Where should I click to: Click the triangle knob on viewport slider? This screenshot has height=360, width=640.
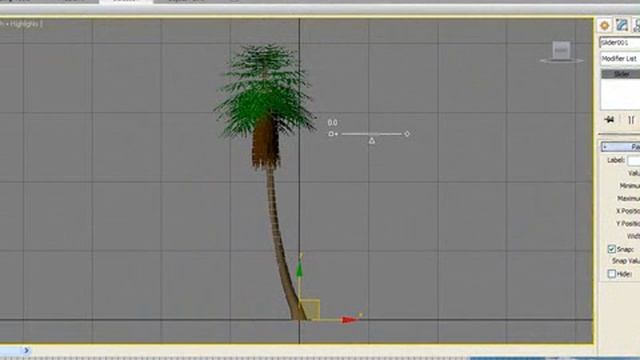[x=372, y=141]
